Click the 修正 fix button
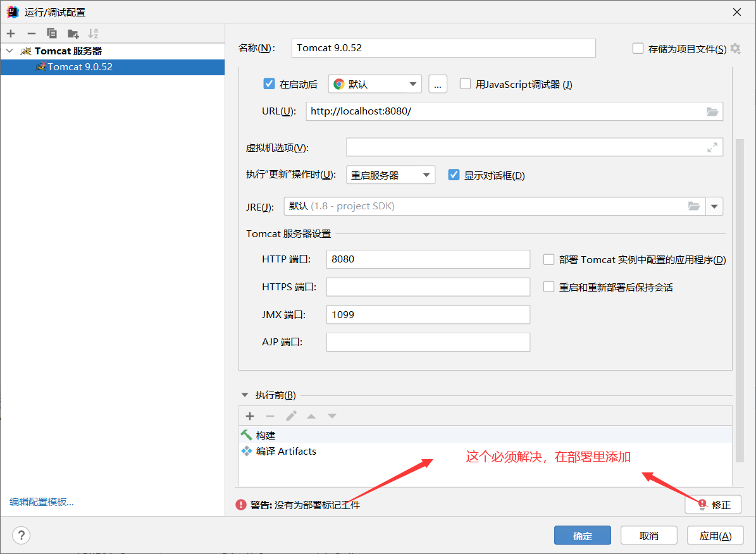Viewport: 756px width, 554px height. (713, 505)
